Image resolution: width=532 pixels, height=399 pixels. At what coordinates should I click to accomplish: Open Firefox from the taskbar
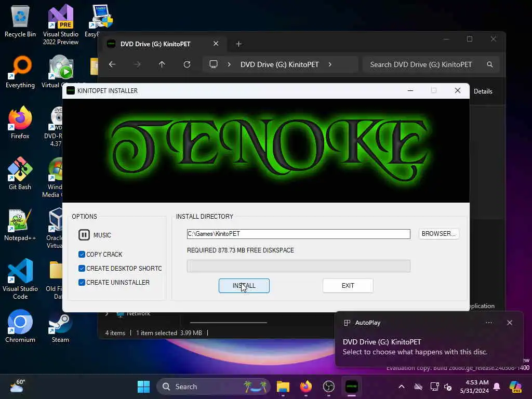(x=305, y=387)
